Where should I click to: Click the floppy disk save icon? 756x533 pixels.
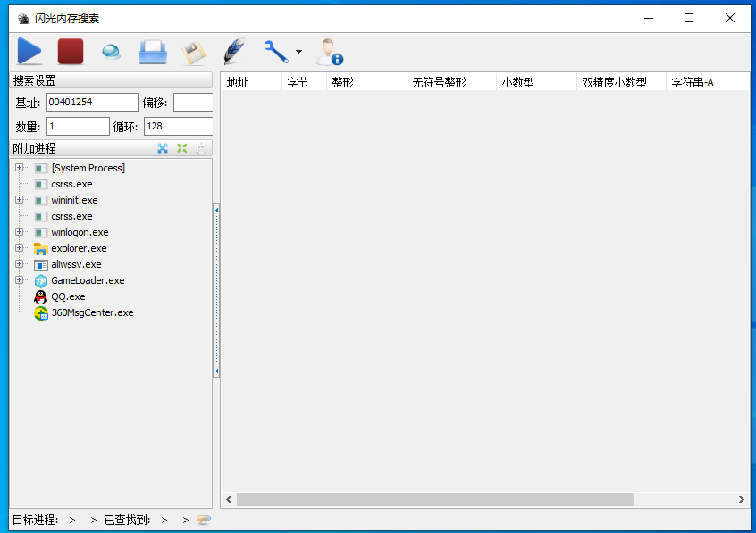tap(194, 52)
